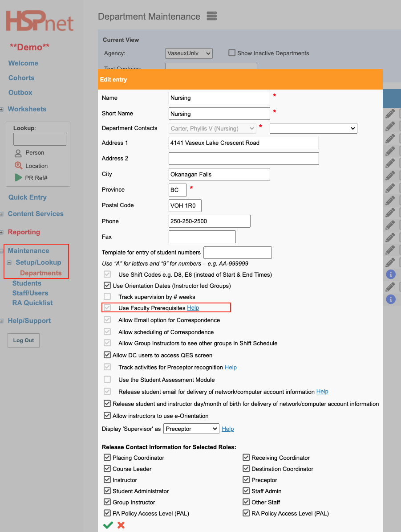Open Help link beside Supervisor display
This screenshot has width=401, height=532.
228,429
